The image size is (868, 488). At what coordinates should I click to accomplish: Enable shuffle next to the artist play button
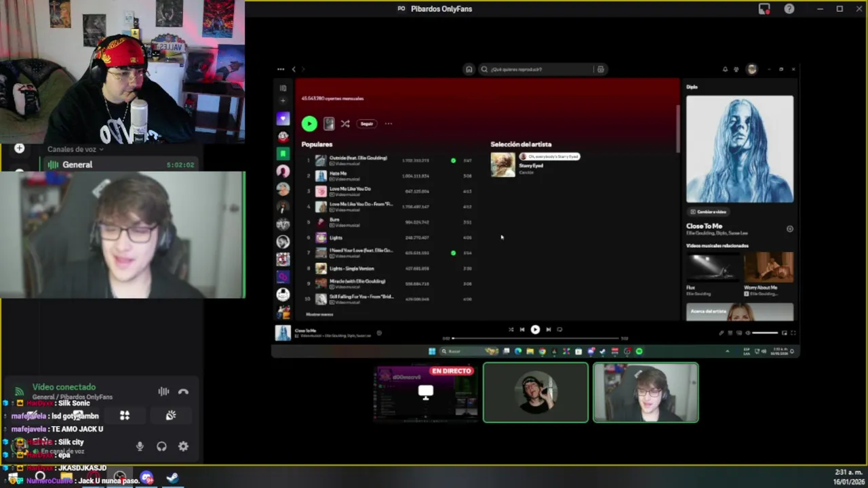click(345, 124)
